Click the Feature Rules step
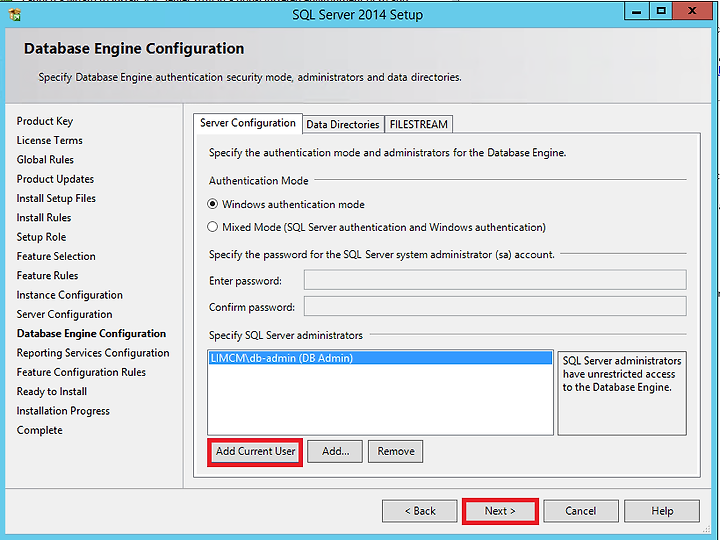Image resolution: width=720 pixels, height=540 pixels. pyautogui.click(x=47, y=276)
